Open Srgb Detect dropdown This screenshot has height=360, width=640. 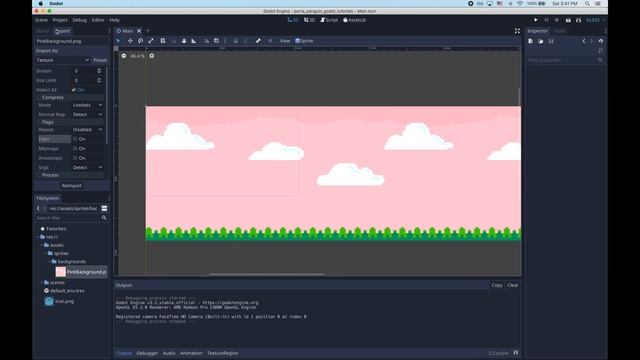87,168
